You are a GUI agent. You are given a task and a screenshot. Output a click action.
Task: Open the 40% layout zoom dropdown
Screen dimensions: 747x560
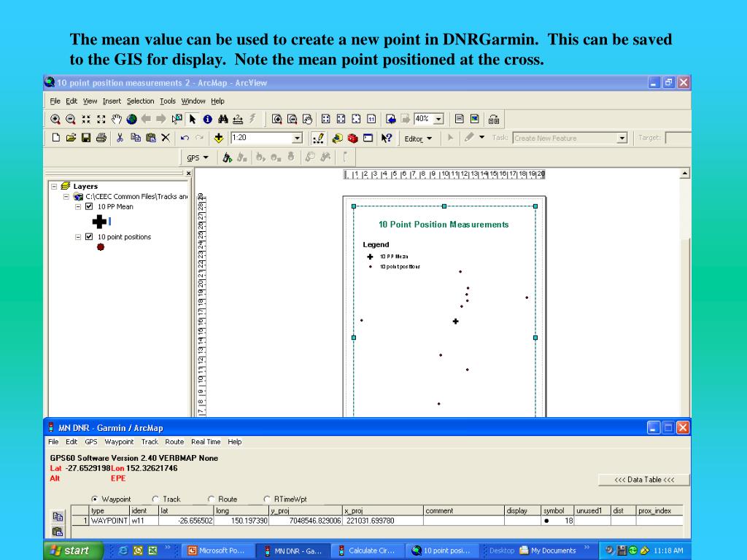pos(438,119)
